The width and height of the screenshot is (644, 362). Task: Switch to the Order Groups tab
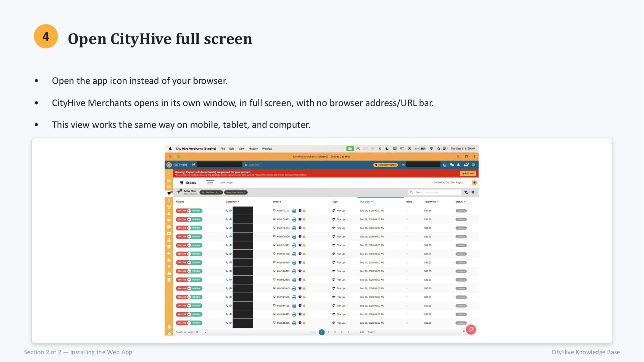226,183
